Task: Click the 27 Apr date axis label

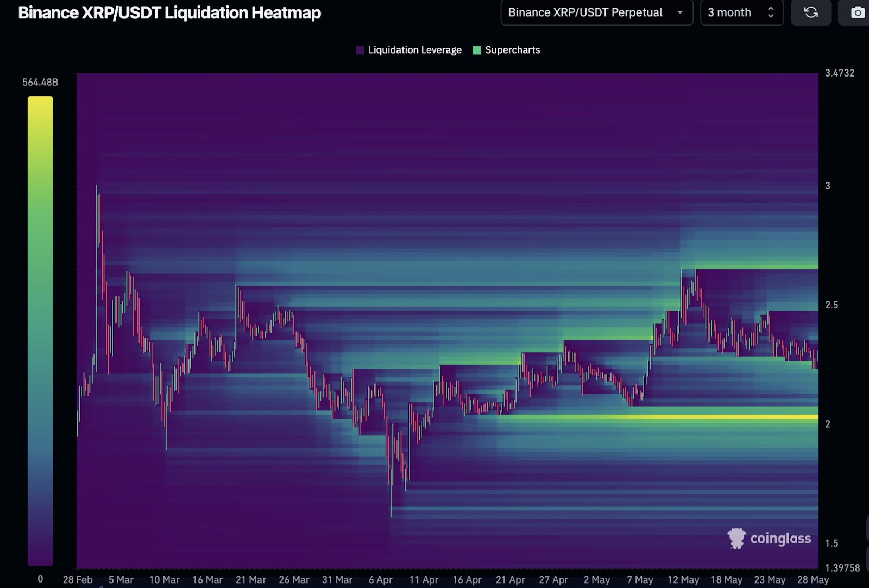Action: (x=553, y=580)
